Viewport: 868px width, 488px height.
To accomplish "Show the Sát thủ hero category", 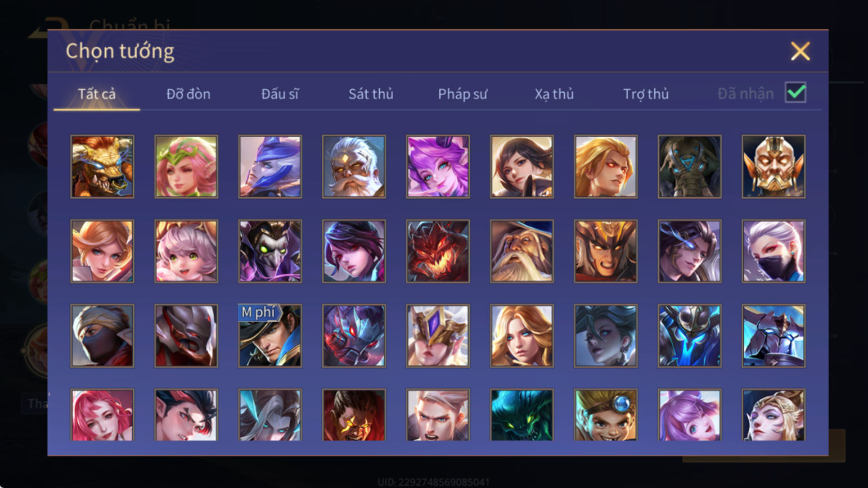I will tap(371, 94).
